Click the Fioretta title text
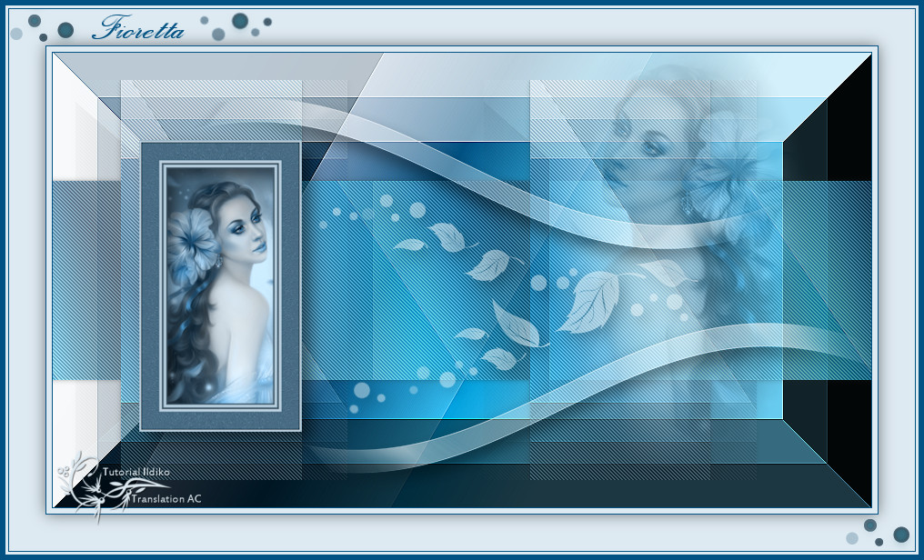The height and width of the screenshot is (560, 924). click(138, 27)
